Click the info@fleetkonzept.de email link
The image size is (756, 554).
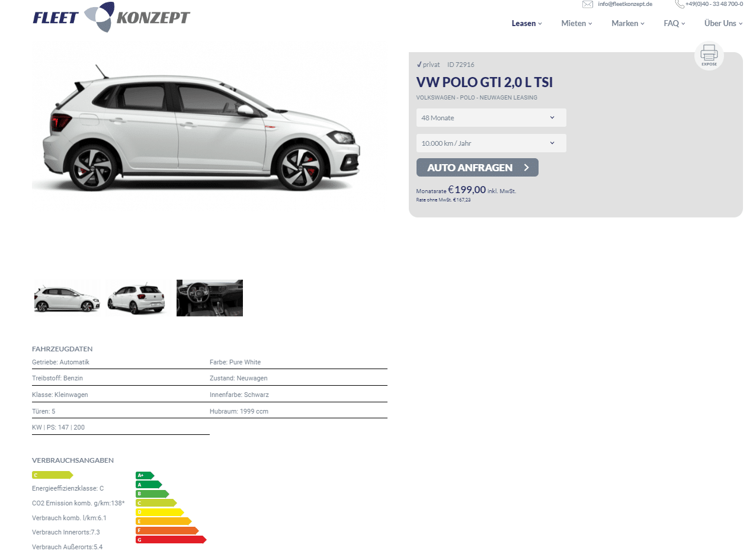[x=625, y=4]
